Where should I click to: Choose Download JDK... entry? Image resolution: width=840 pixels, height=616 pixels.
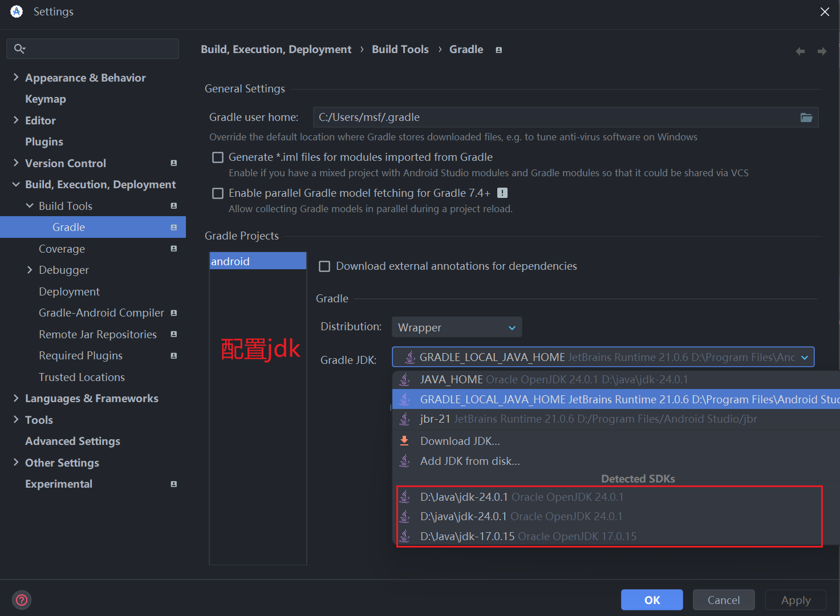point(616,441)
